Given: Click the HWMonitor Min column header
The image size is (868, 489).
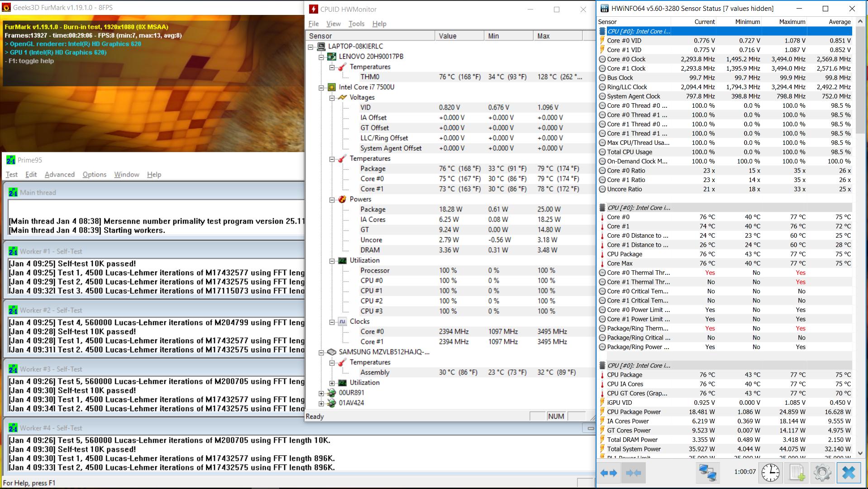Looking at the screenshot, I should [509, 36].
